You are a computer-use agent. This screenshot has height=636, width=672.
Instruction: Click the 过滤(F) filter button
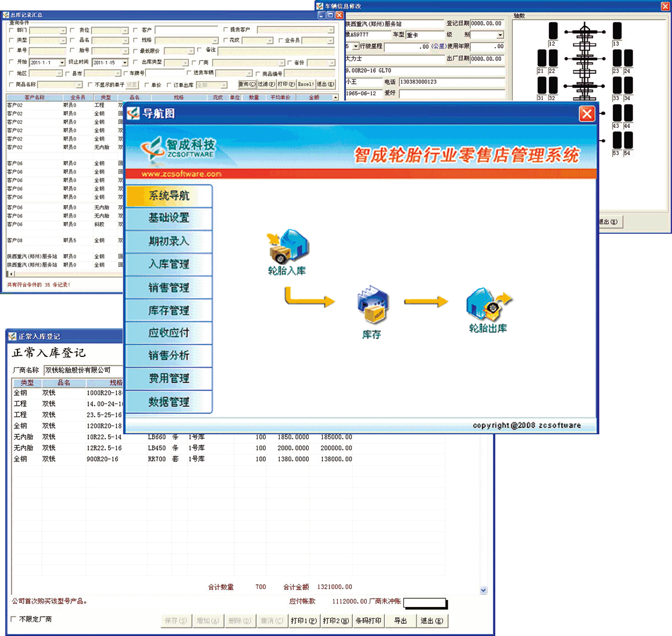pos(267,84)
